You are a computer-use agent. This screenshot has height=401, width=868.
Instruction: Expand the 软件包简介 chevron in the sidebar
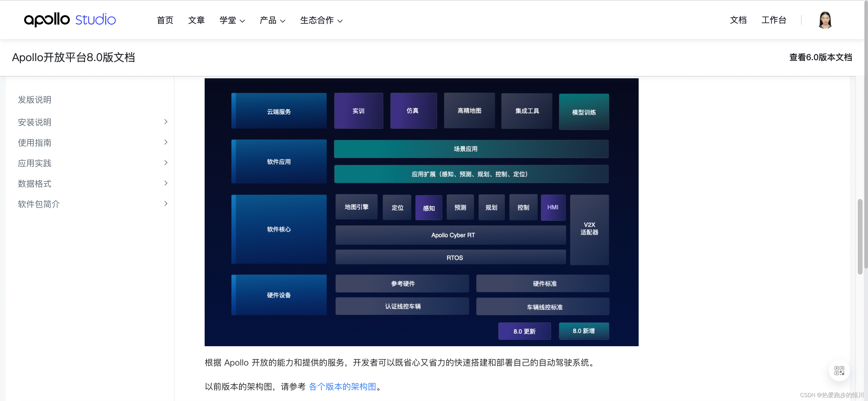pos(166,204)
